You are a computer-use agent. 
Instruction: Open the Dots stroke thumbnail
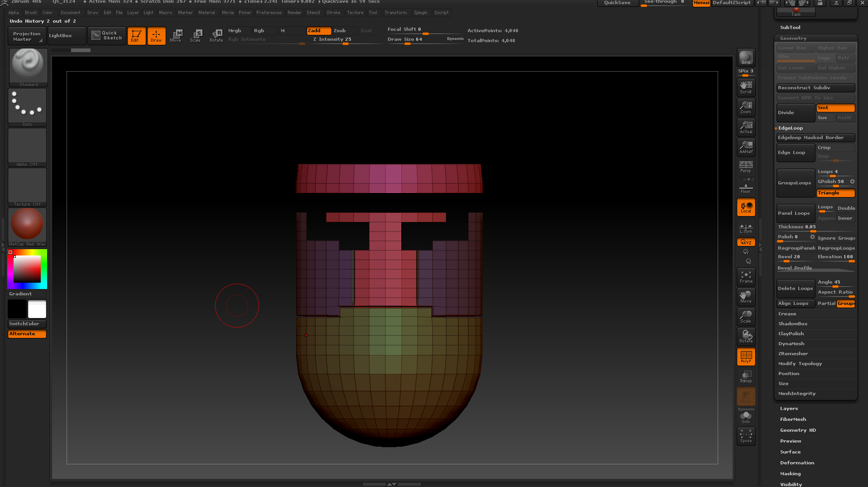point(27,107)
